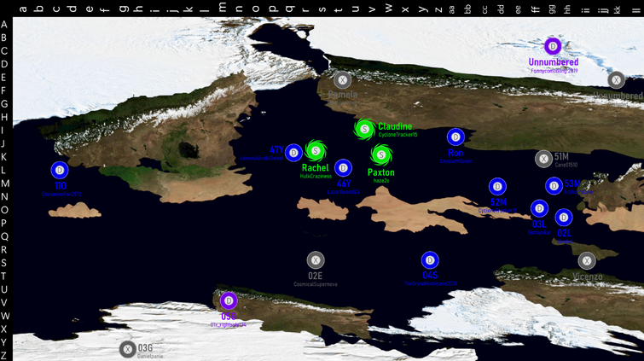Click the Entropikal username under 03L
The width and height of the screenshot is (644, 361).
[539, 233]
